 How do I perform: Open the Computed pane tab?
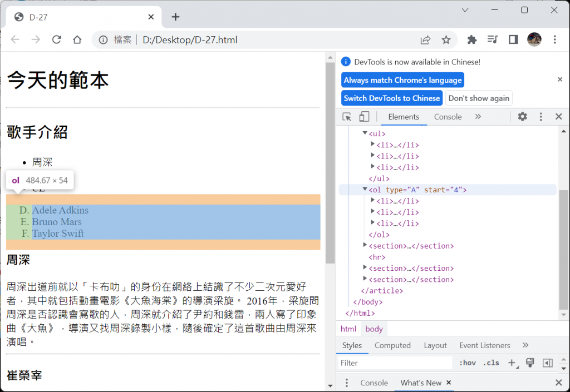click(392, 345)
